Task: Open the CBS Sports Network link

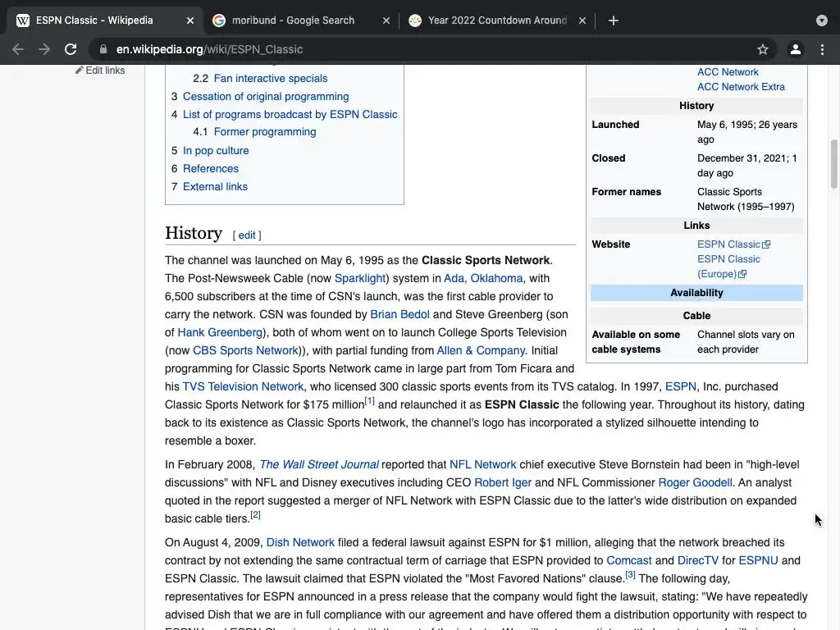Action: tap(245, 350)
